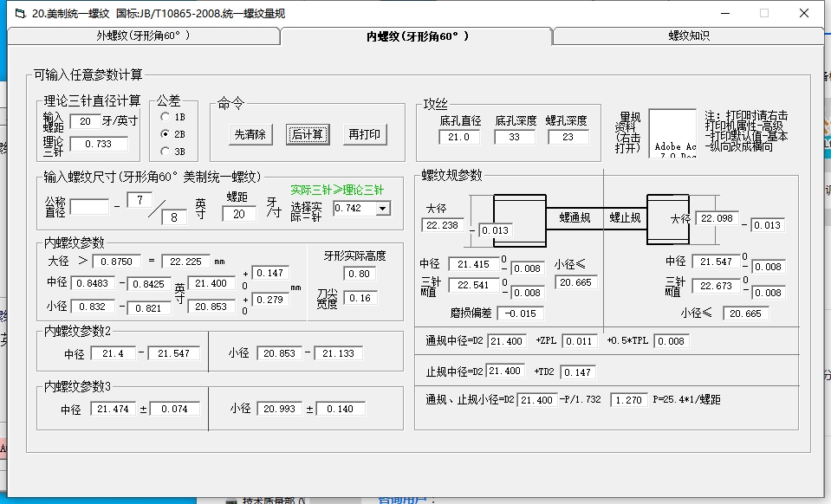Select the 1B tolerance radio button
The width and height of the screenshot is (831, 504).
[166, 116]
